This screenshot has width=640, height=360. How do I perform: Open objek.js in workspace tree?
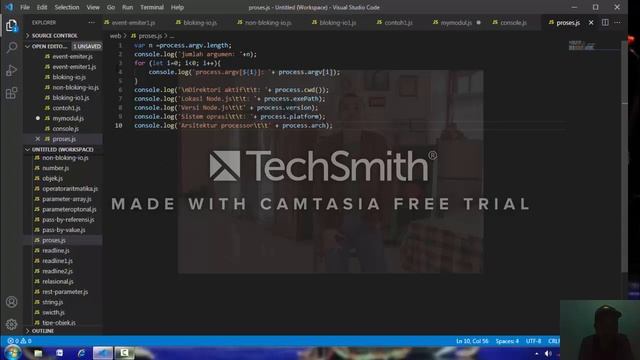[x=52, y=178]
